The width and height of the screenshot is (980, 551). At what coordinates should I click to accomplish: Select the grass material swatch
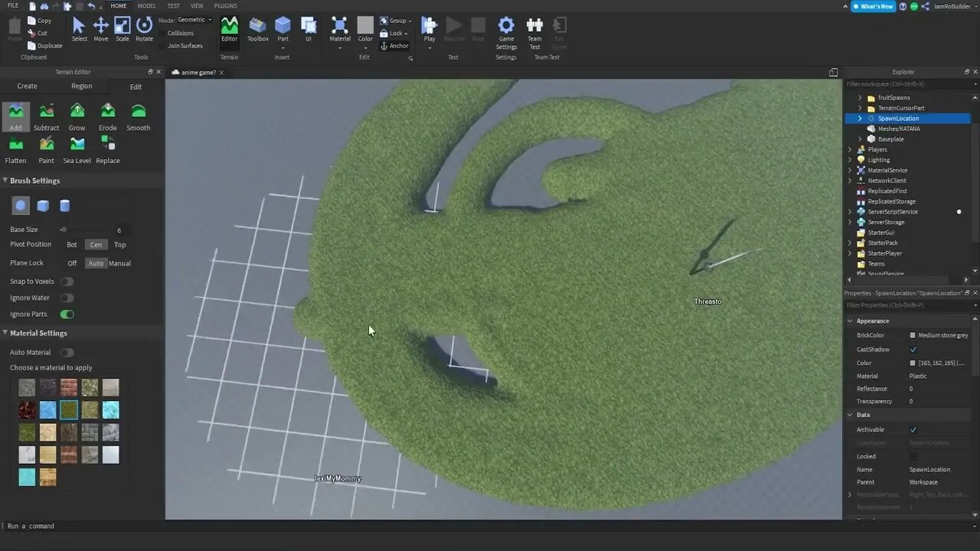click(69, 410)
